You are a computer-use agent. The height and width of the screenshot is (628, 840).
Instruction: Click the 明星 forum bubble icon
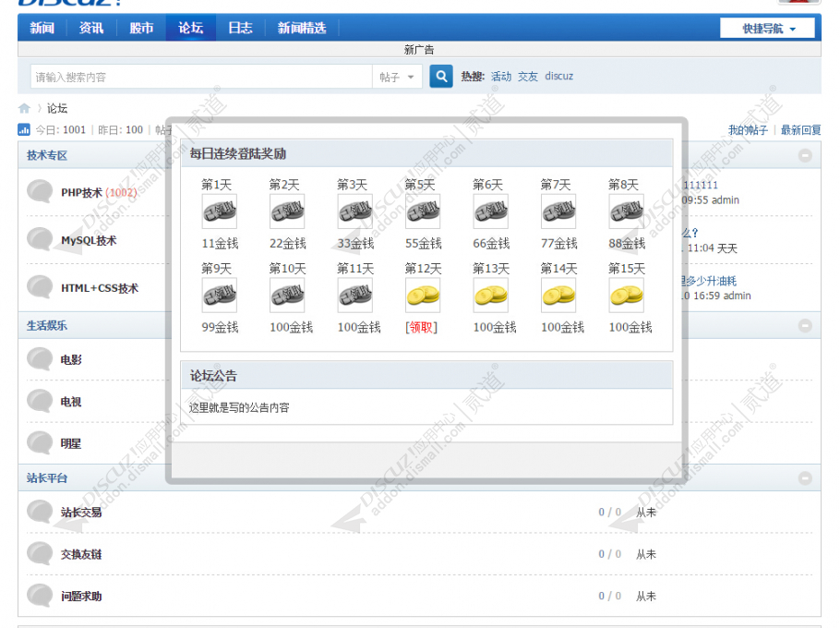click(40, 443)
